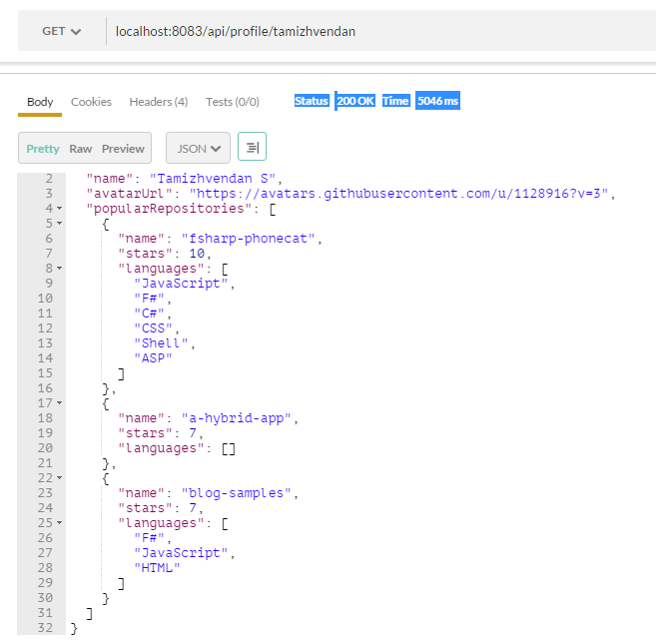The width and height of the screenshot is (656, 644).
Task: Collapse the blog-samples object at line 22
Action: pos(59,478)
